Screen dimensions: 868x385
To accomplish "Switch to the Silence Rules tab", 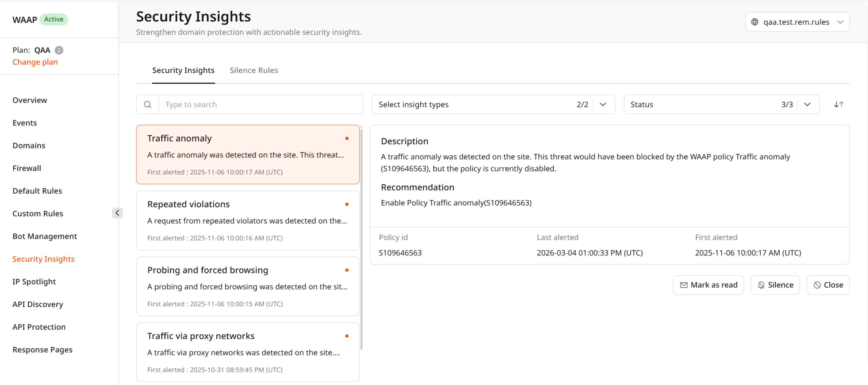I will (254, 70).
